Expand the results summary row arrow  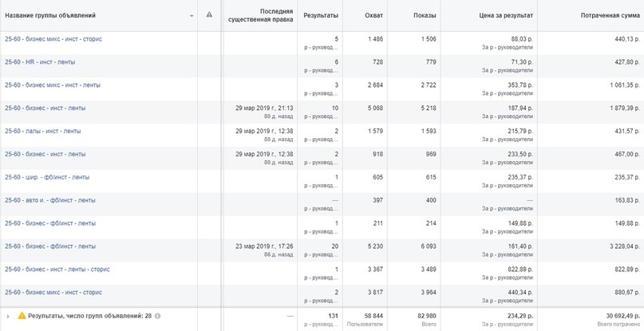(8, 316)
